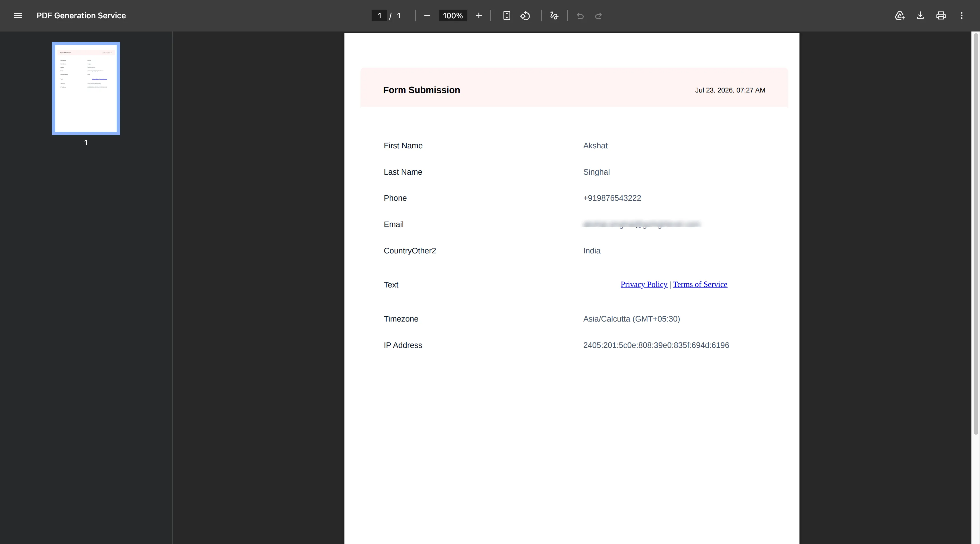Viewport: 980px width, 544px height.
Task: Click the Last Name label
Action: click(403, 172)
